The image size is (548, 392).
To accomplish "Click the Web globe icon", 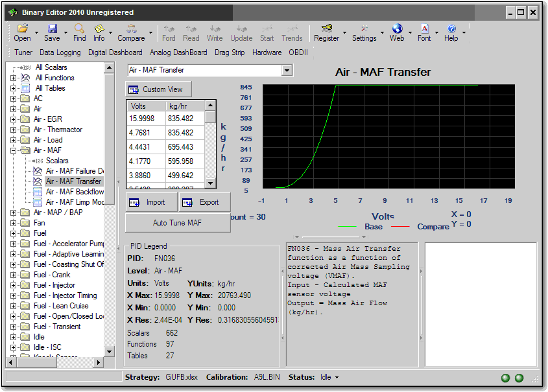I will tap(397, 29).
